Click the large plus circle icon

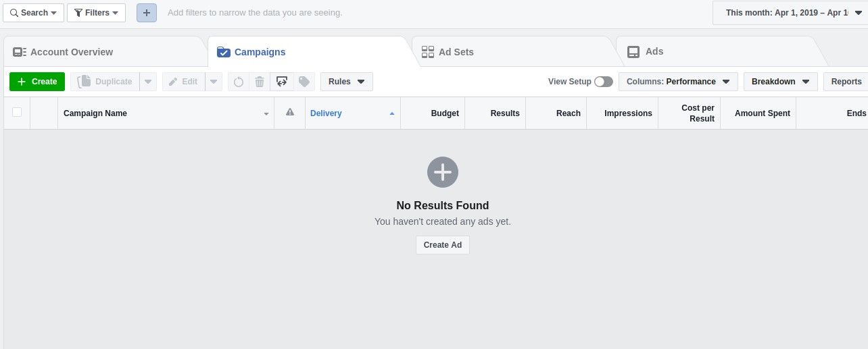(x=443, y=173)
